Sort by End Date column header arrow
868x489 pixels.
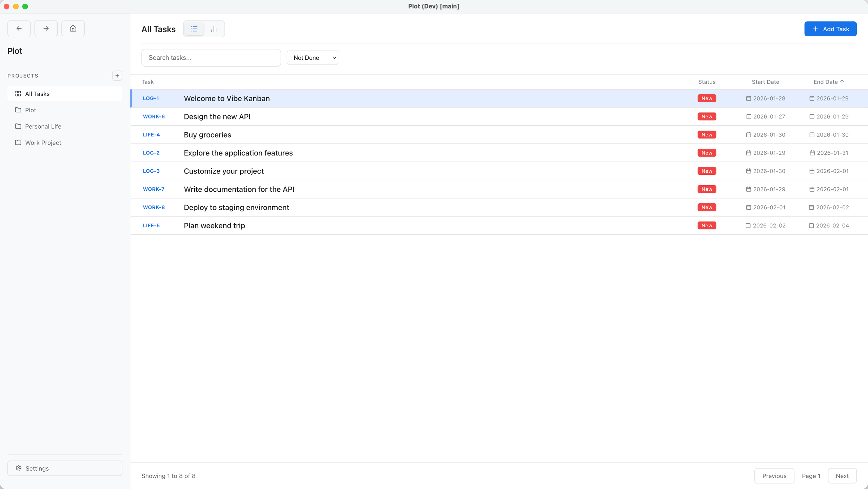842,82
